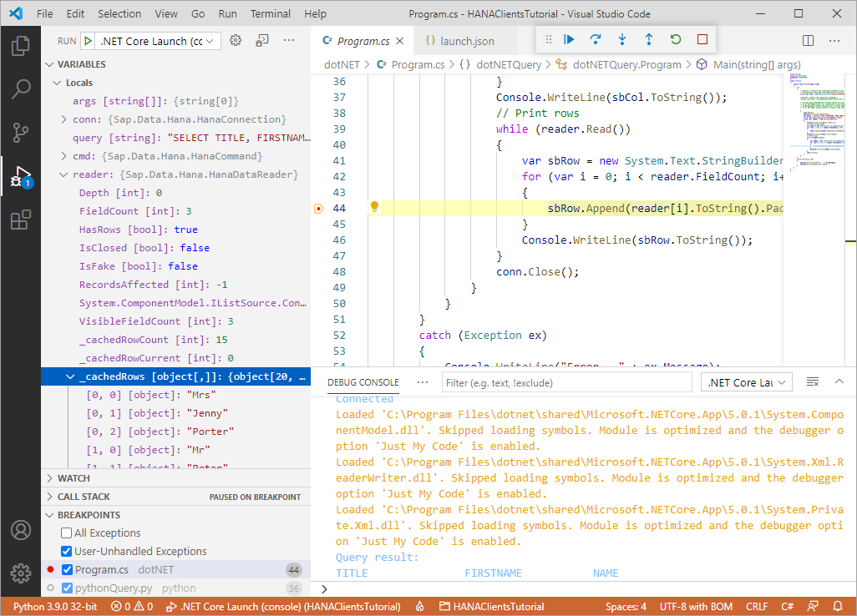857x616 pixels.
Task: Change the C# language mode
Action: 787,606
